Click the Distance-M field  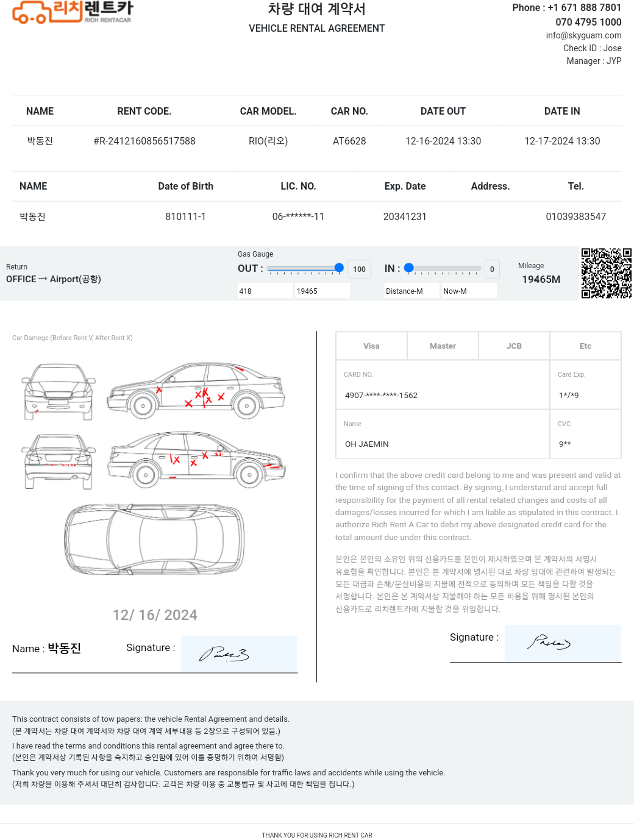coord(411,291)
